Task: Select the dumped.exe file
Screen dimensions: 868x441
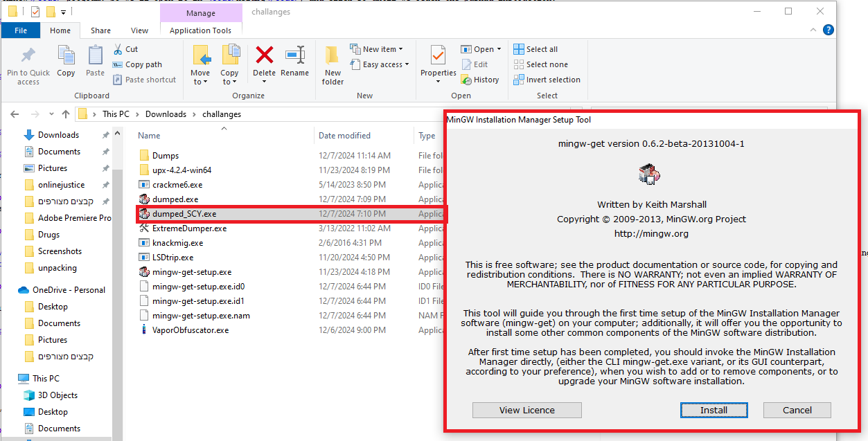Action: [175, 199]
